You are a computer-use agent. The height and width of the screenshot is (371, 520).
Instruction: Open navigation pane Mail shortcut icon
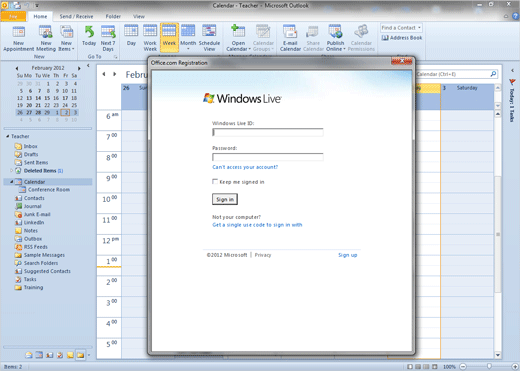pos(29,355)
